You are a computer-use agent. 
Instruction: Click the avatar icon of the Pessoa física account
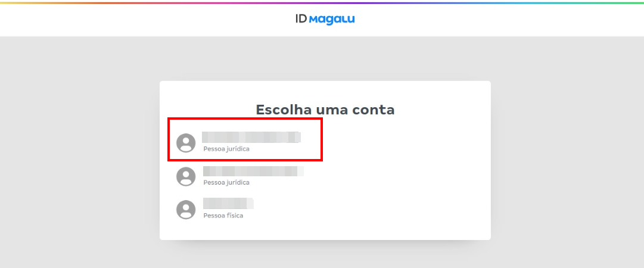tap(186, 210)
